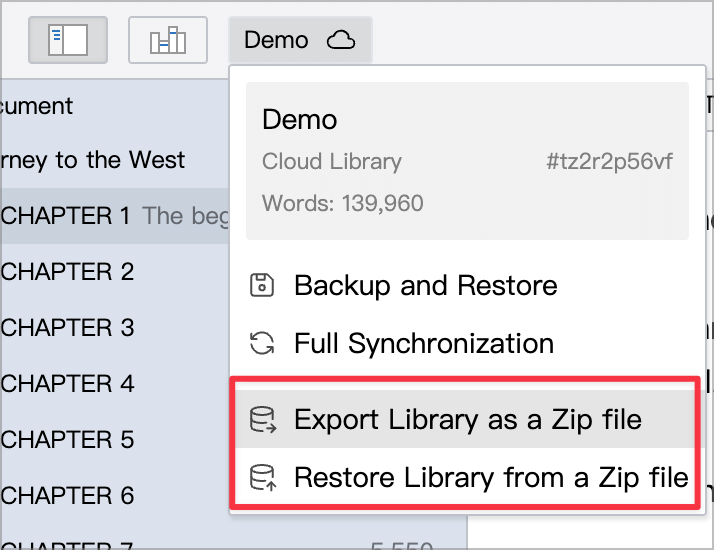Select the Demo library info card

tap(467, 161)
